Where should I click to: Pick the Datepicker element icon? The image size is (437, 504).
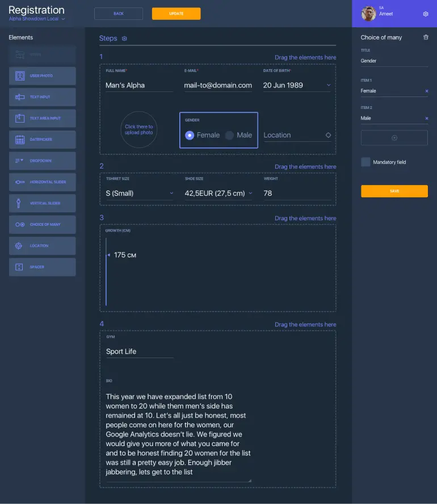coord(20,140)
